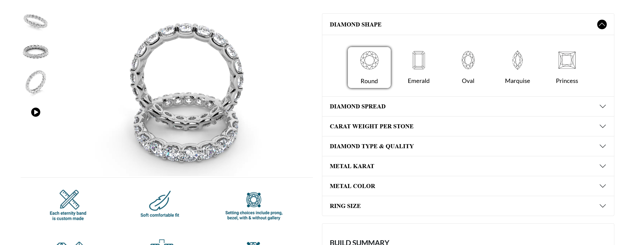The image size is (644, 245).
Task: Click the setting choices diamond icon
Action: coord(254,200)
